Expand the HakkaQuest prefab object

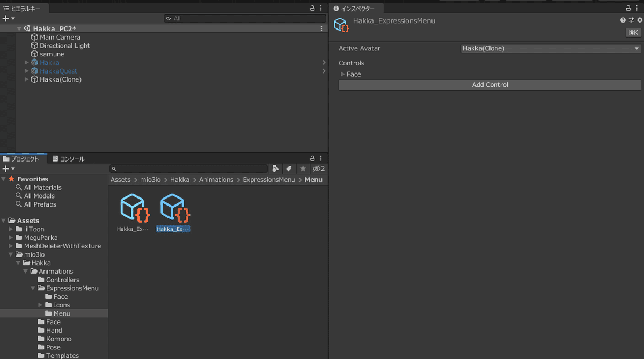coord(27,71)
